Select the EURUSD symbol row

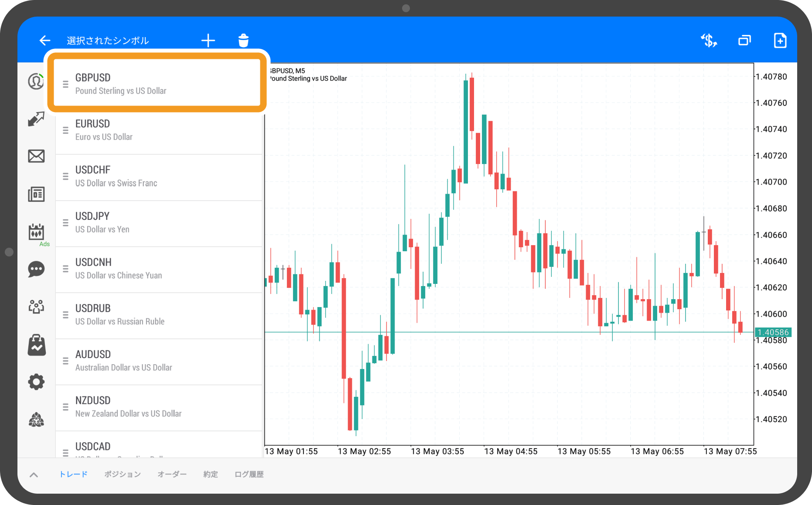coord(158,131)
